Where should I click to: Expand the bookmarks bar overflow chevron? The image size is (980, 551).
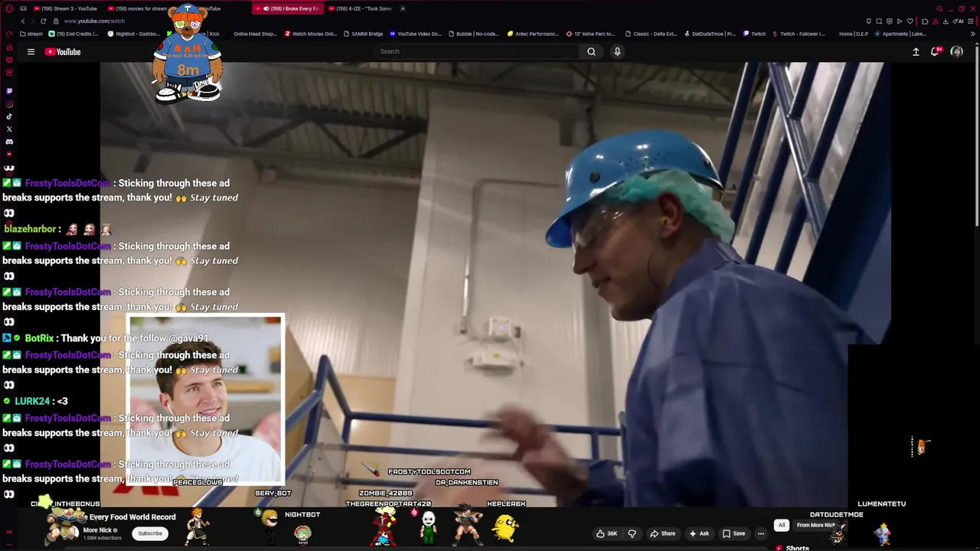[x=972, y=34]
